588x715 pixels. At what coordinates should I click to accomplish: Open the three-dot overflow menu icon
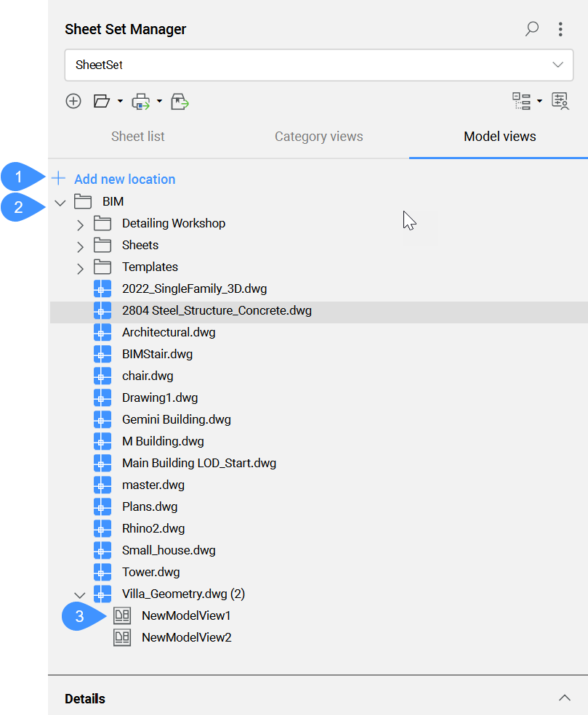pyautogui.click(x=560, y=29)
